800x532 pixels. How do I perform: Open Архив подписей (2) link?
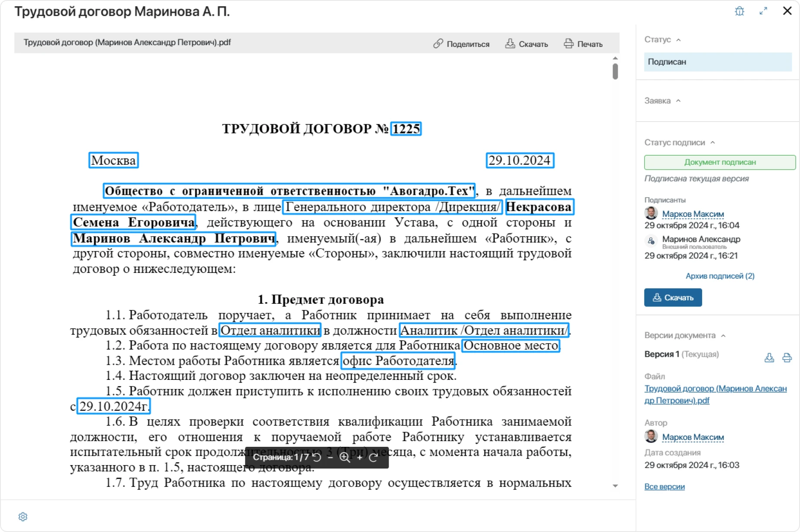[x=720, y=276]
